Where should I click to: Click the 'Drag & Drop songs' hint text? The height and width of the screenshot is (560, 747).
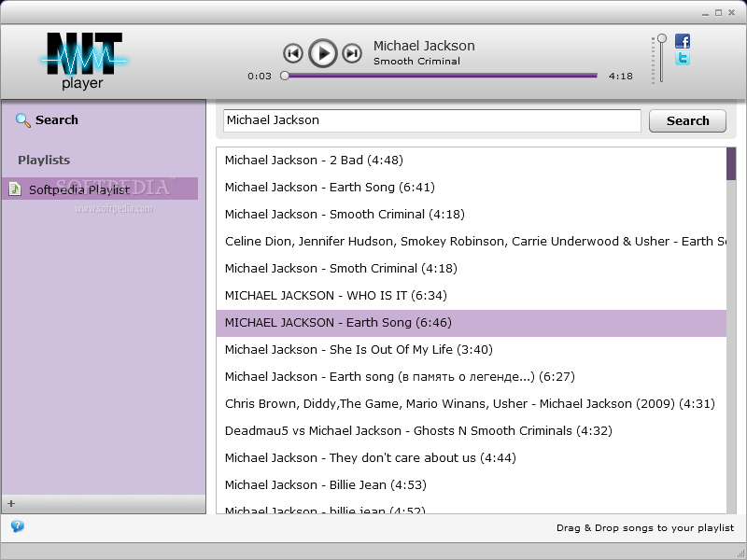click(x=645, y=527)
